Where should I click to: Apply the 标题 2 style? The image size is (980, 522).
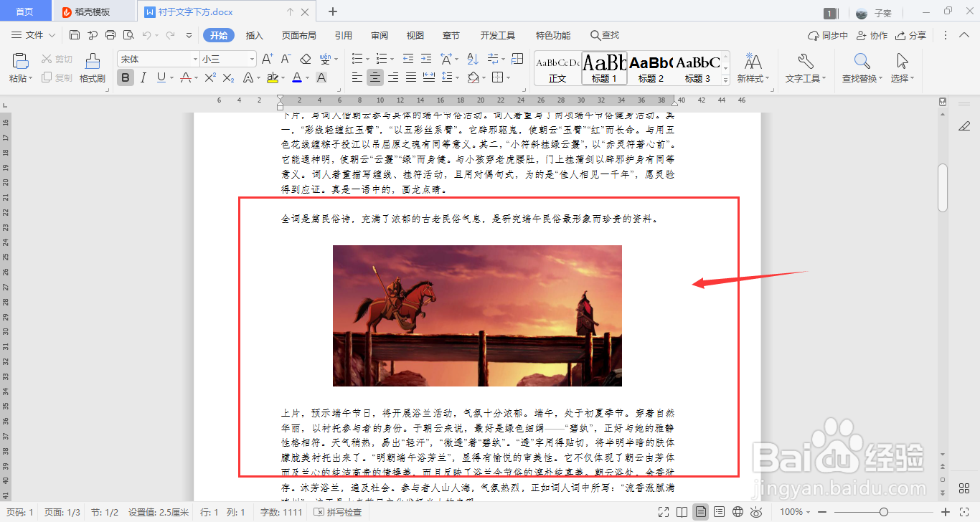click(x=651, y=68)
